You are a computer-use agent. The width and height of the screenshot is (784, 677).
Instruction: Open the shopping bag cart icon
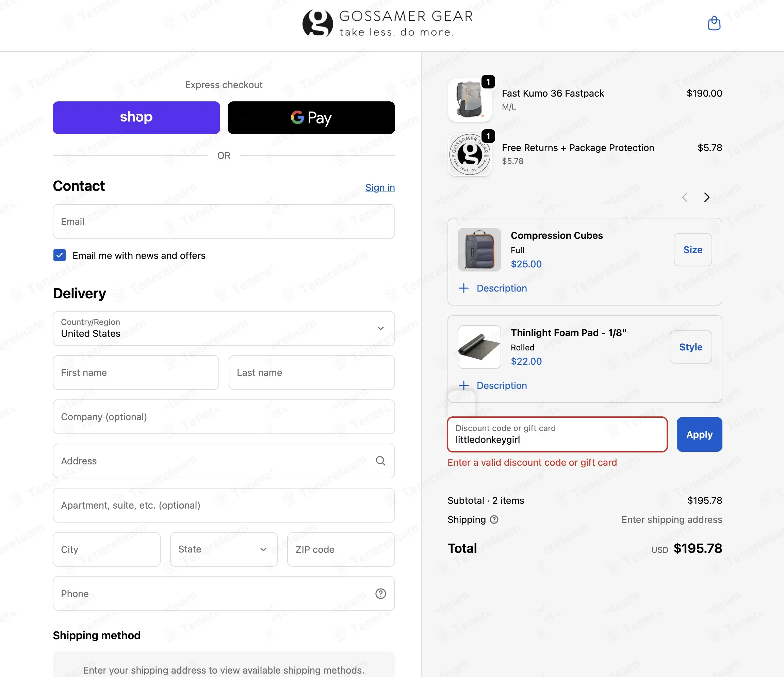(714, 23)
